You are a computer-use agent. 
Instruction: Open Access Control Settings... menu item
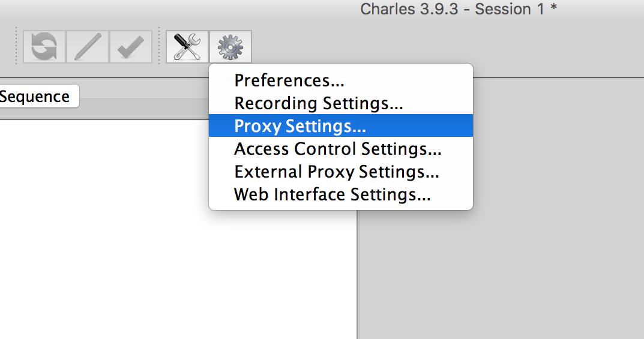click(x=337, y=149)
